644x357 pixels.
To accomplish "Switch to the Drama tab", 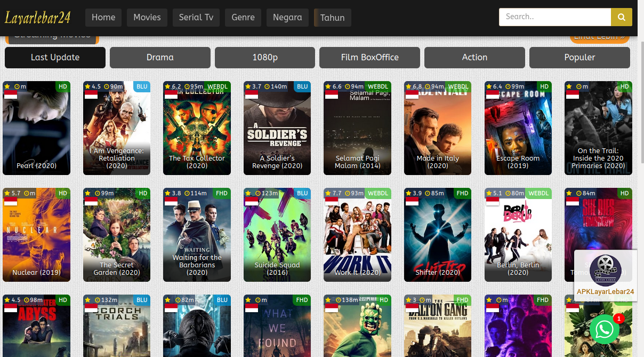I will pyautogui.click(x=160, y=58).
